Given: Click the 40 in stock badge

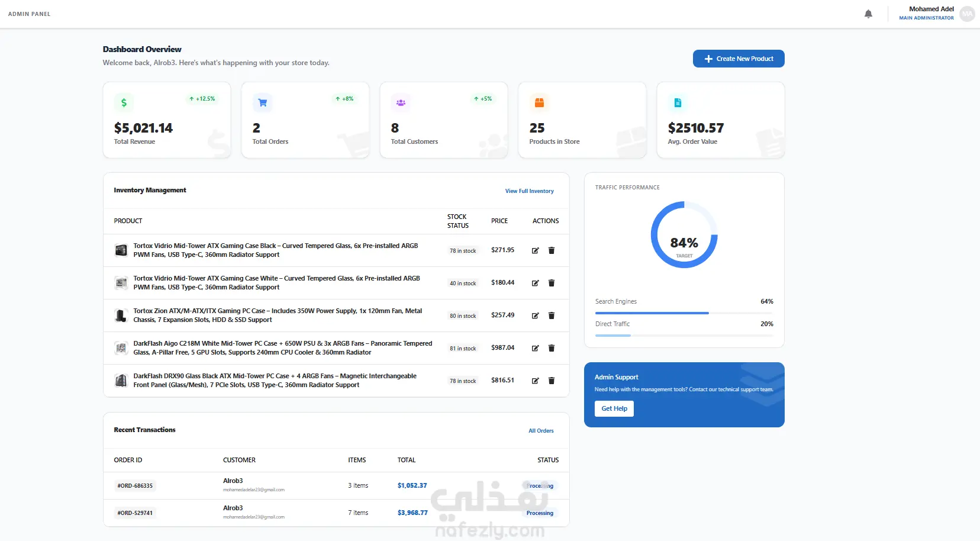Looking at the screenshot, I should pos(463,284).
